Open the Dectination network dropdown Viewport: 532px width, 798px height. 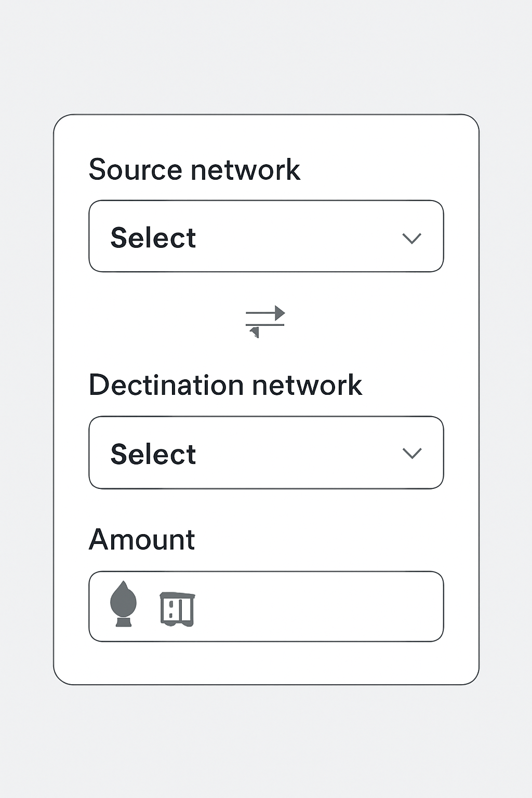[x=266, y=452]
